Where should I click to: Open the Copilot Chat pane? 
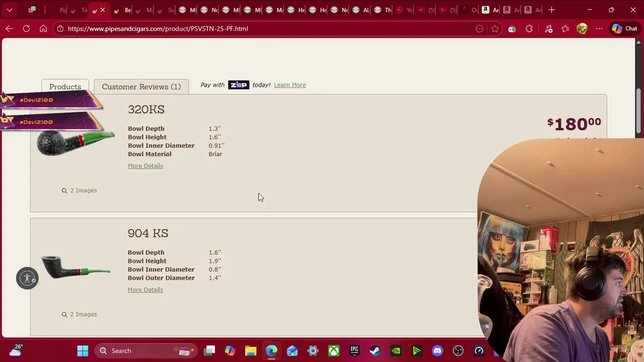624,29
